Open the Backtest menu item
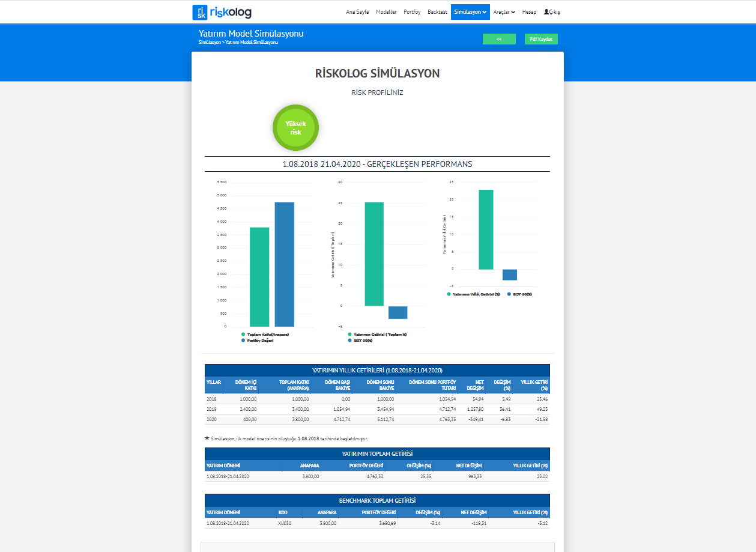Image resolution: width=756 pixels, height=552 pixels. tap(437, 12)
